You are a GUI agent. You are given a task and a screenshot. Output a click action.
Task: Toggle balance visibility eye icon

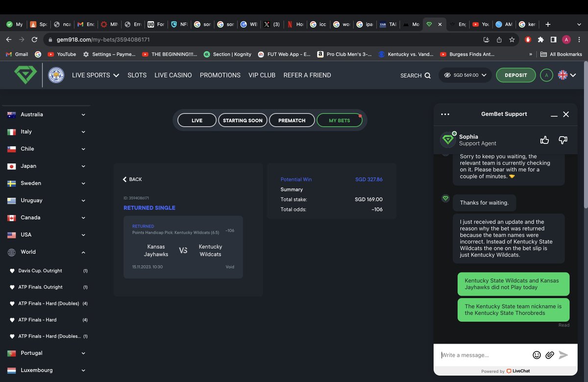point(447,75)
